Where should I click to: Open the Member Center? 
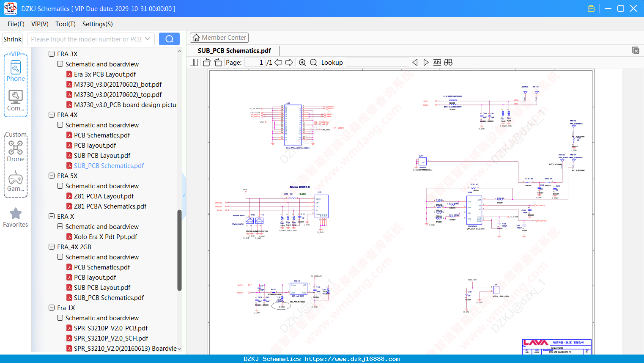(x=219, y=38)
